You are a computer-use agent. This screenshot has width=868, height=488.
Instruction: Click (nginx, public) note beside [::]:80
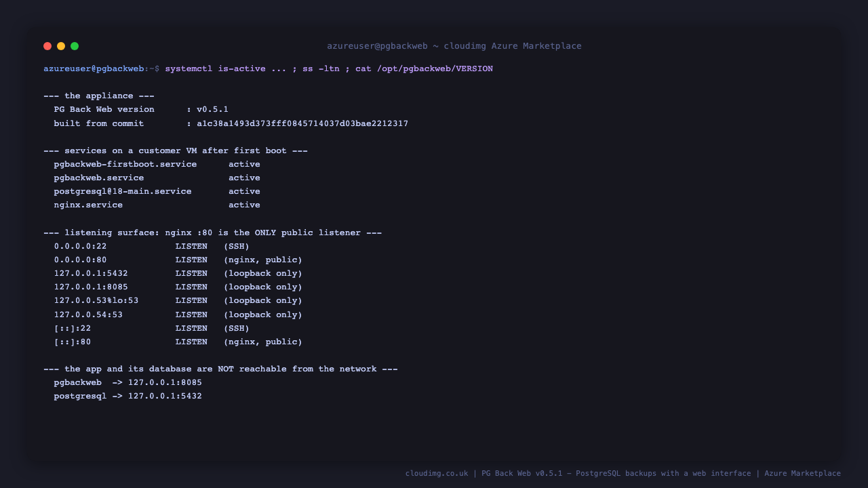[263, 342]
